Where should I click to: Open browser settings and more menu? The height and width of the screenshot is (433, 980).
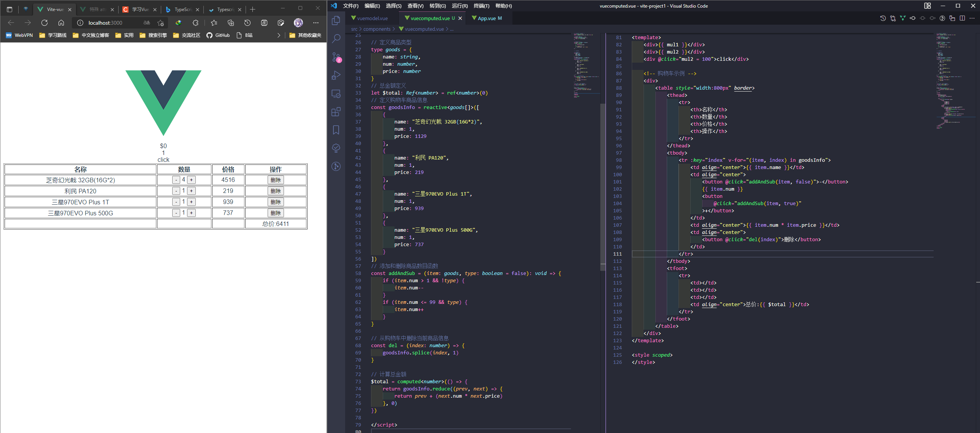316,23
